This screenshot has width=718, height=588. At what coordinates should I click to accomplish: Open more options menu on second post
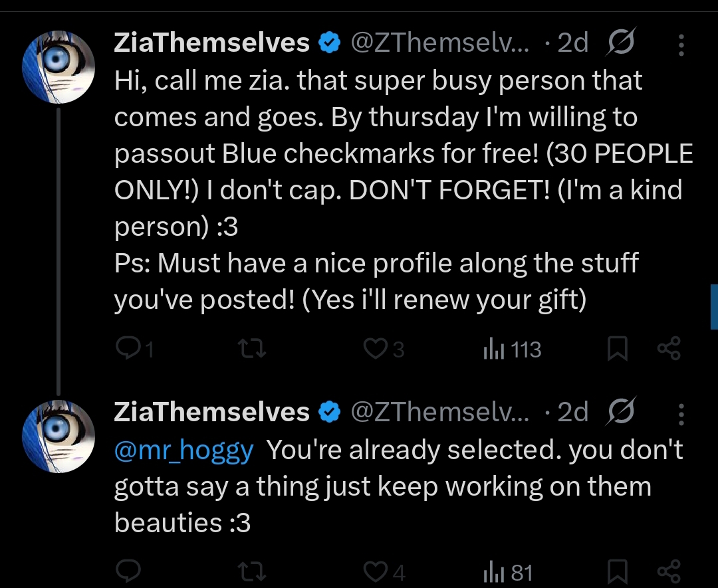[x=681, y=413]
